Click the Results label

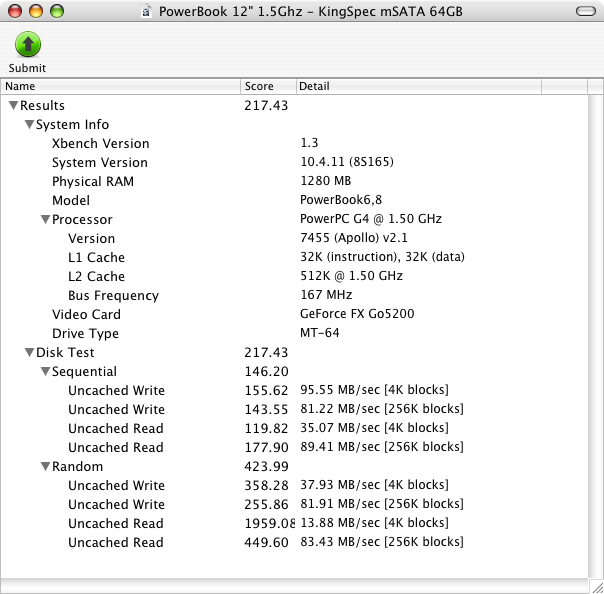(x=42, y=105)
